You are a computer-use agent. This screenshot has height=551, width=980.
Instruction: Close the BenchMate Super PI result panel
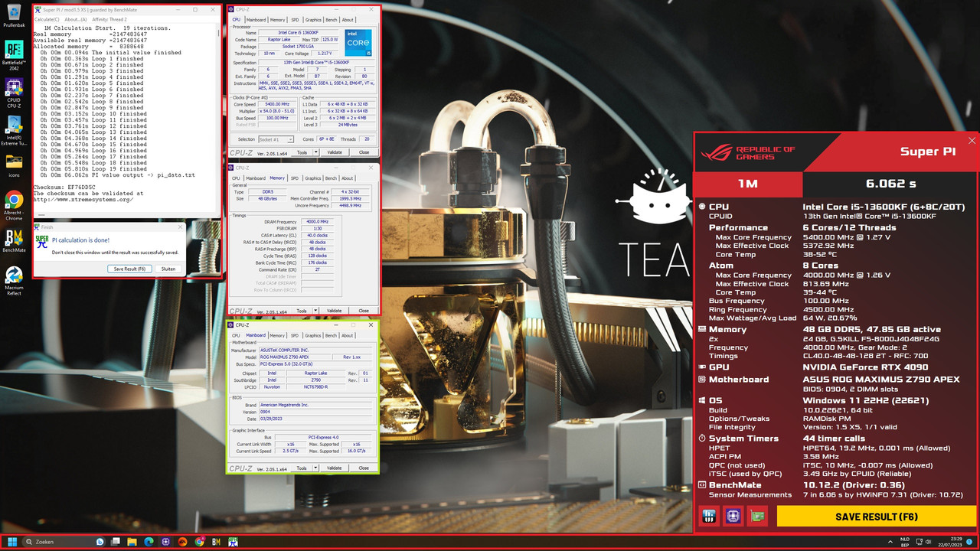pyautogui.click(x=972, y=141)
